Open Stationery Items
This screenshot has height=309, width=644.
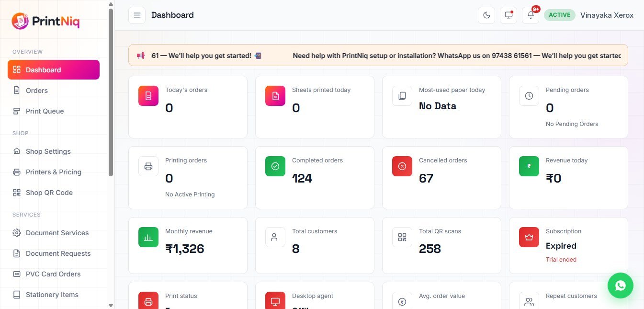pos(54,295)
